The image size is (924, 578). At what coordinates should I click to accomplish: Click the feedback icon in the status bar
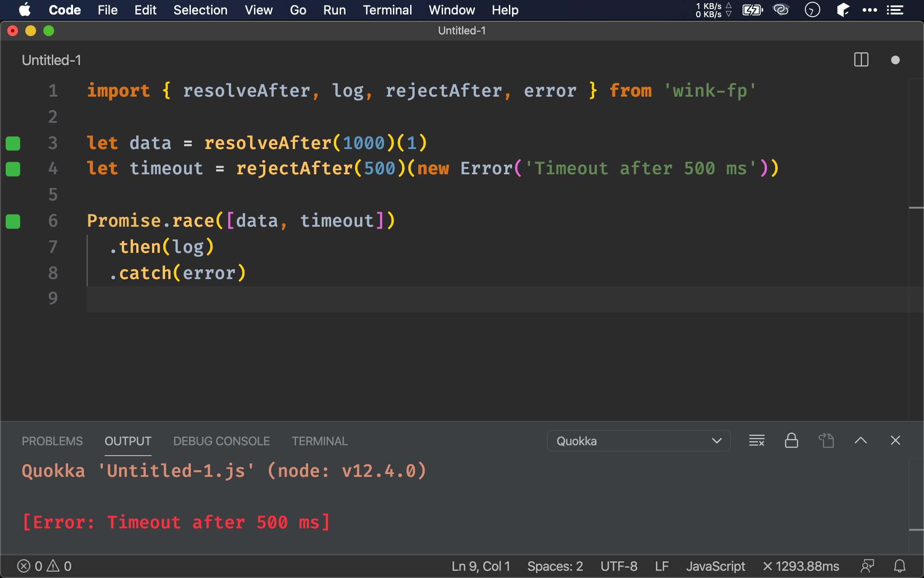pos(867,566)
